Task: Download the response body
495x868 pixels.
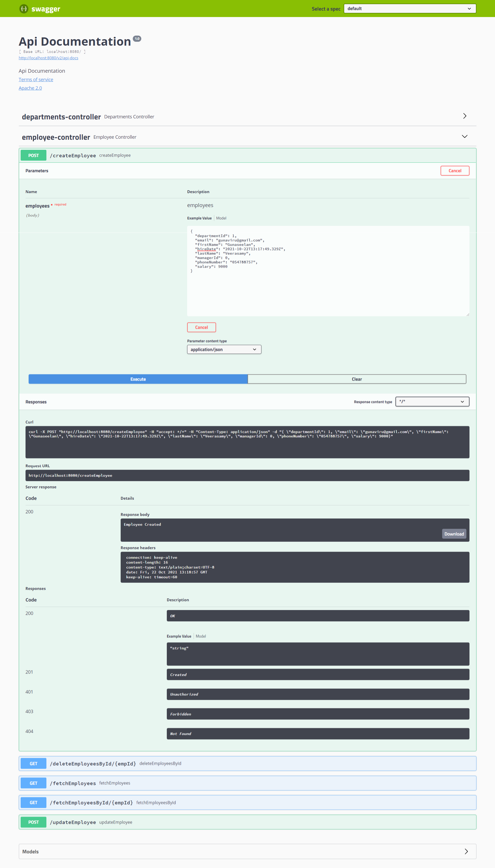Action: click(x=454, y=534)
